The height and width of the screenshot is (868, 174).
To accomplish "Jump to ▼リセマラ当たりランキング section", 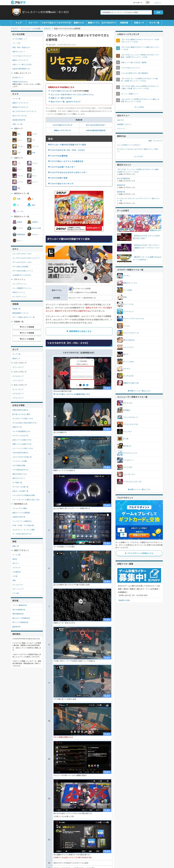I will click(x=60, y=184).
